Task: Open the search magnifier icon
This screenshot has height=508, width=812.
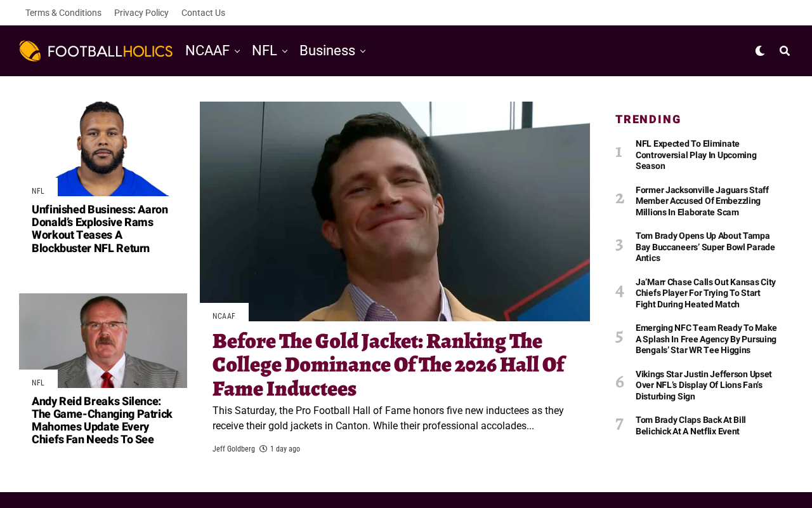Action: pyautogui.click(x=785, y=51)
